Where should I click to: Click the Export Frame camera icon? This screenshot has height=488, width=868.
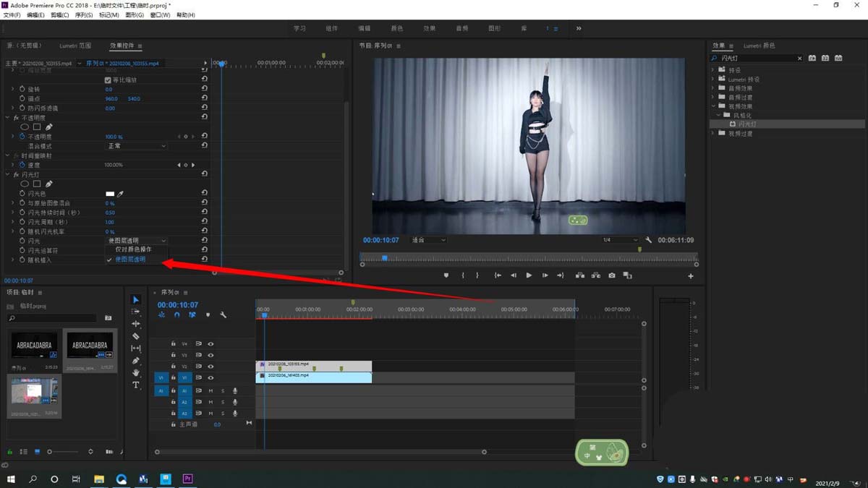(612, 275)
